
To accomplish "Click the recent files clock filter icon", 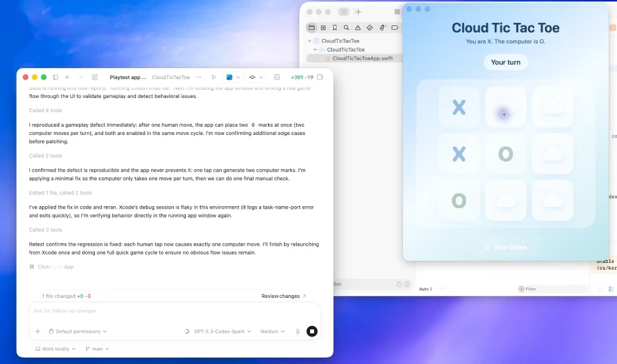I will tap(399, 284).
